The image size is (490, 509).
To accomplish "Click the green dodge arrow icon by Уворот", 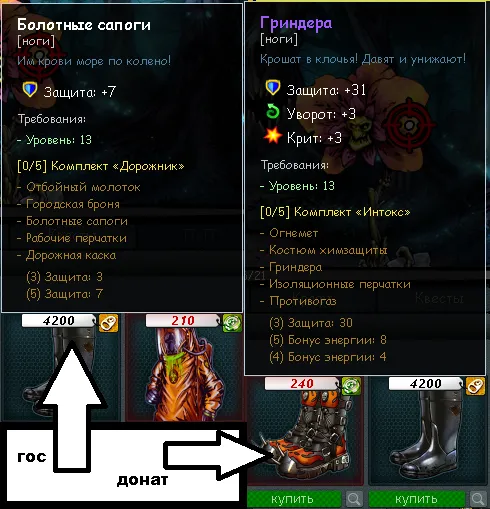I will (x=273, y=111).
